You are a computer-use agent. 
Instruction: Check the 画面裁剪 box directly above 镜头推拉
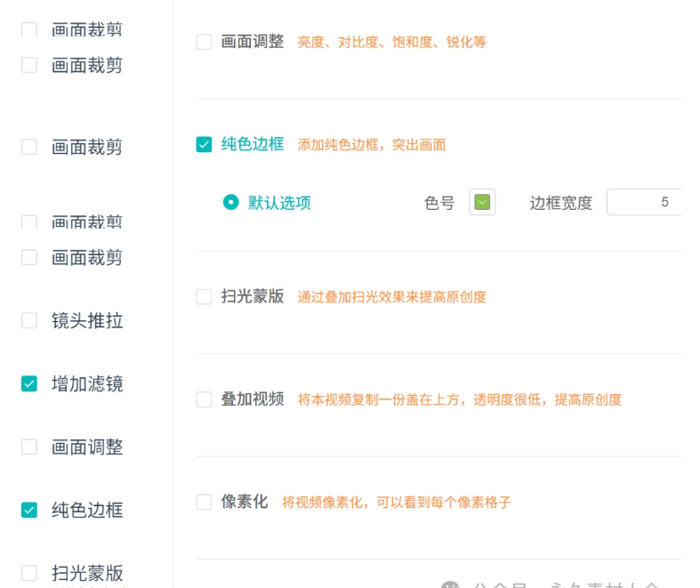(x=29, y=257)
